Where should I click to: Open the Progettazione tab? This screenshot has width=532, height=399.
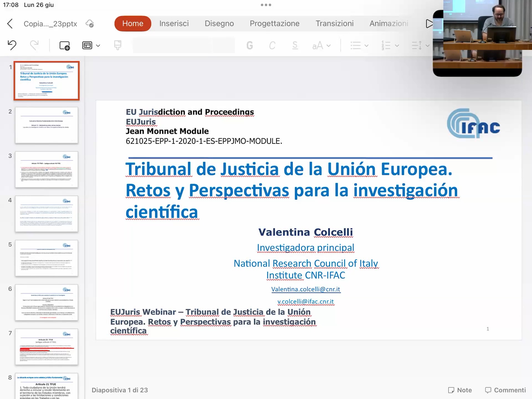(x=275, y=24)
